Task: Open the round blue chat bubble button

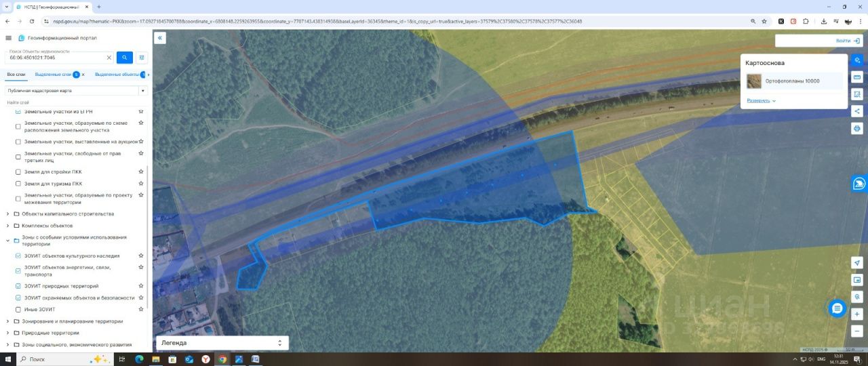Action: (837, 308)
